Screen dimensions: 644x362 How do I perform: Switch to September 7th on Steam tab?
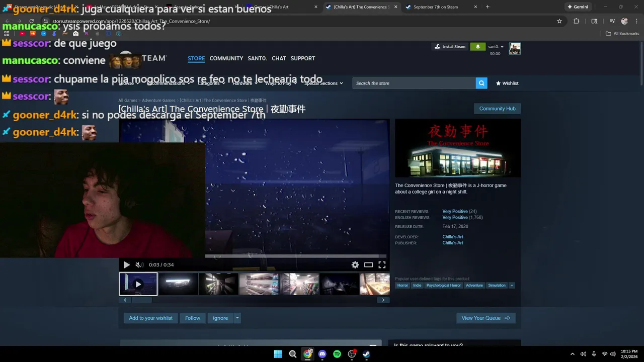[441, 7]
